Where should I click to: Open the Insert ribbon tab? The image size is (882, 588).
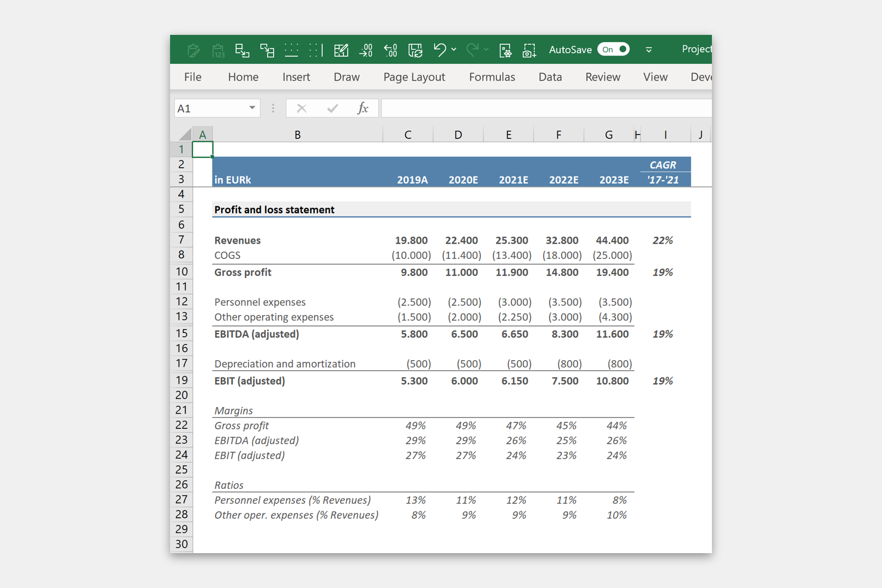(x=296, y=77)
